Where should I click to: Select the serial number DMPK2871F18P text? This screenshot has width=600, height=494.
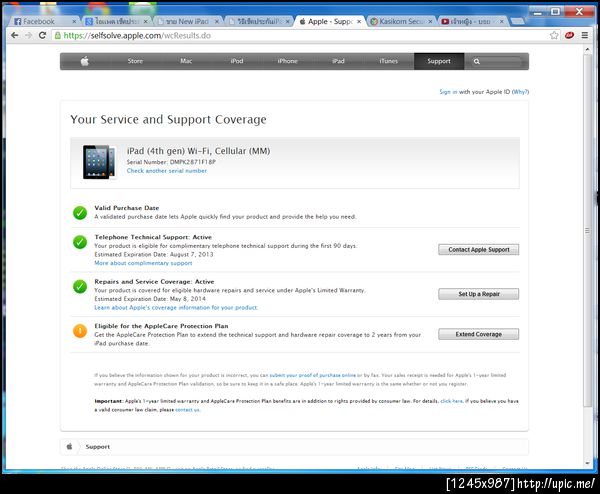193,162
